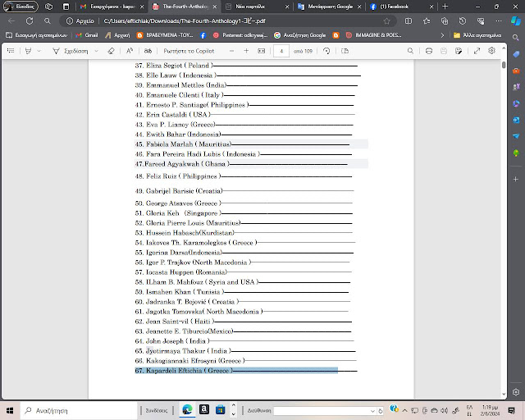Click the highlighted line 67. Kapardeli Eftichia
The width and height of the screenshot is (525, 420).
pos(236,371)
